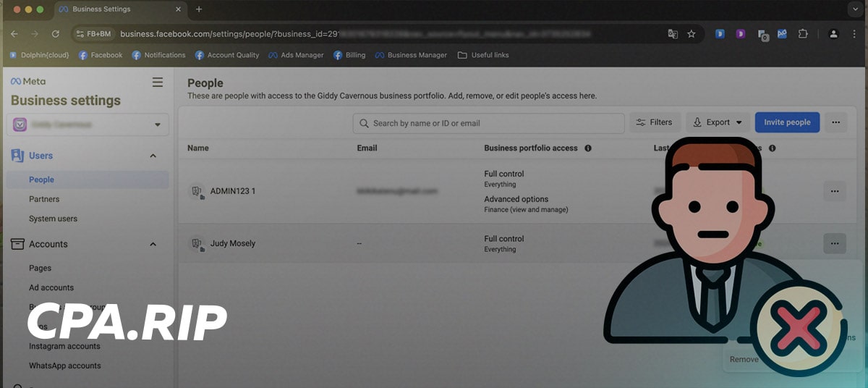
Task: Open the Filters button
Action: (655, 122)
